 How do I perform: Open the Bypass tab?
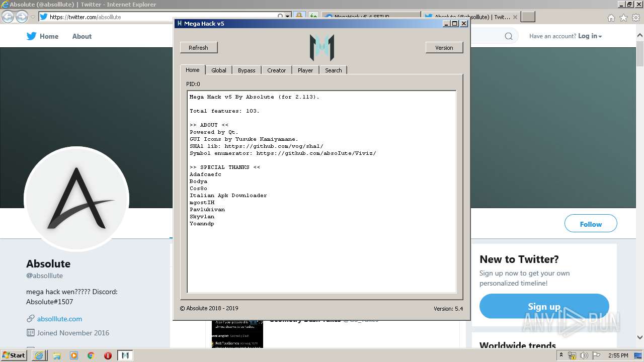coord(247,70)
